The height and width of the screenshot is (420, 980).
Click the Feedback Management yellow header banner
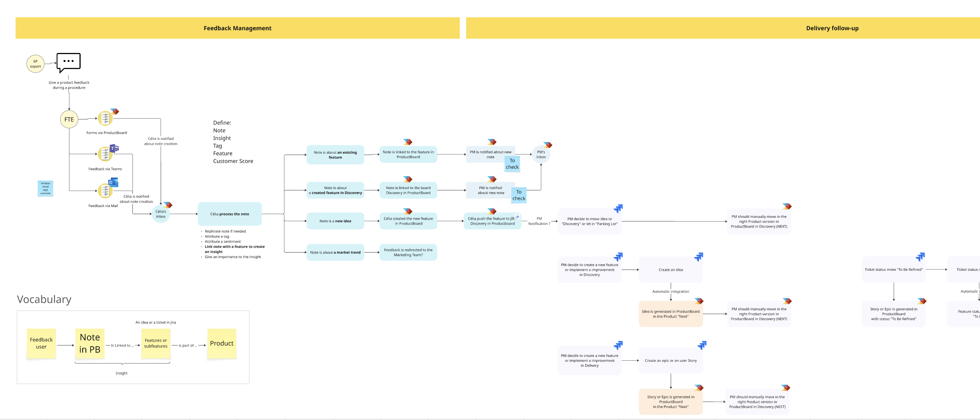point(237,28)
